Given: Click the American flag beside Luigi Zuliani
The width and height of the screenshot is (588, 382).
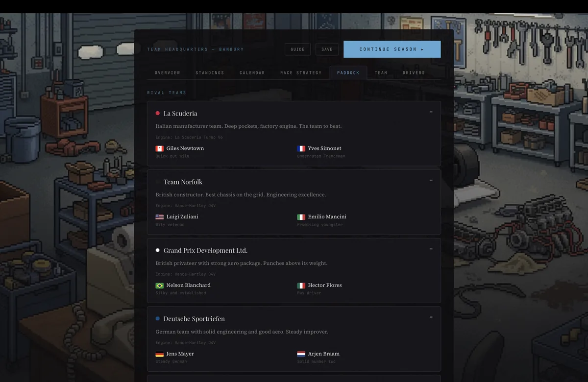Looking at the screenshot, I should [x=159, y=217].
